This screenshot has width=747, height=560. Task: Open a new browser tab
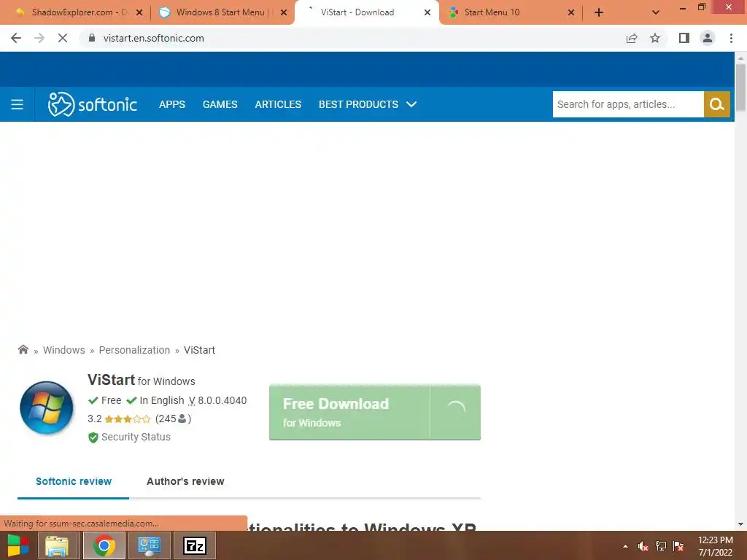(599, 12)
